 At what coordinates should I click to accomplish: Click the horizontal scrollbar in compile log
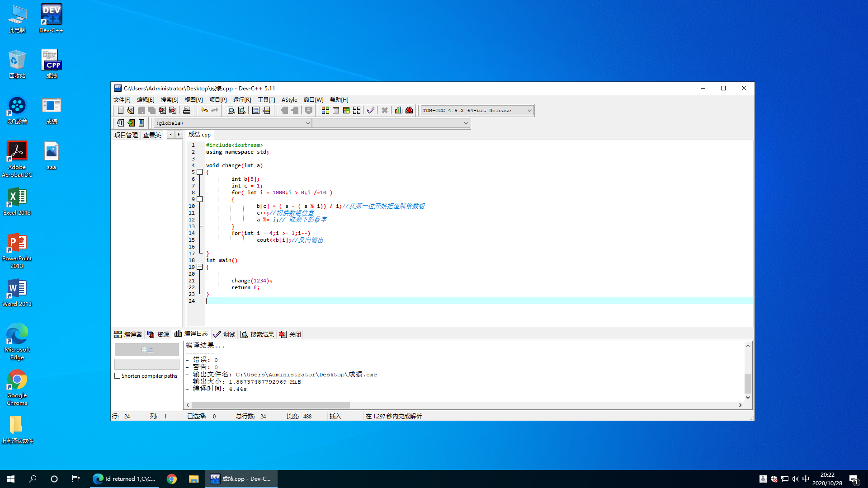pos(271,405)
